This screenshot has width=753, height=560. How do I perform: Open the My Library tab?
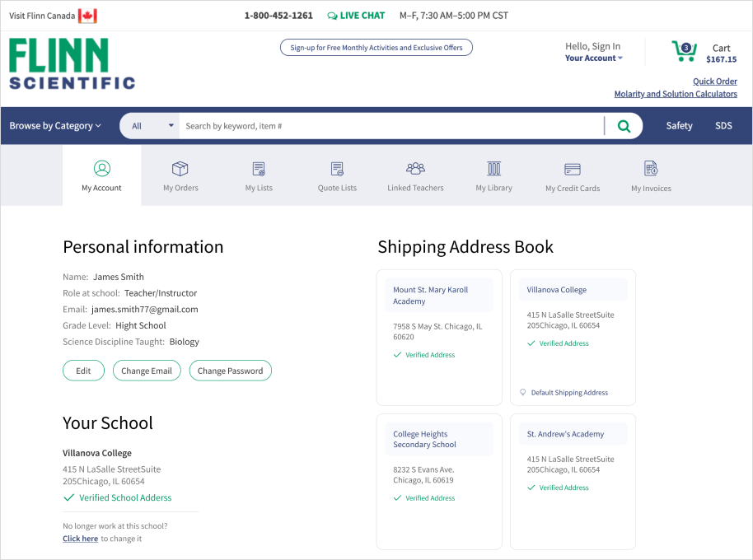494,175
